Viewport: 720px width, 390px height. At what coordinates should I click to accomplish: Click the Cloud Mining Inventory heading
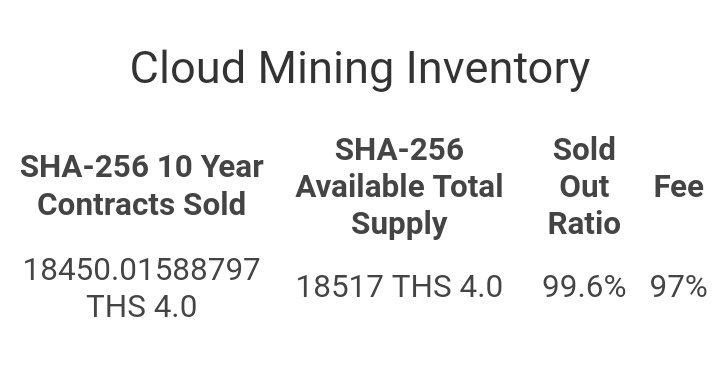tap(360, 69)
